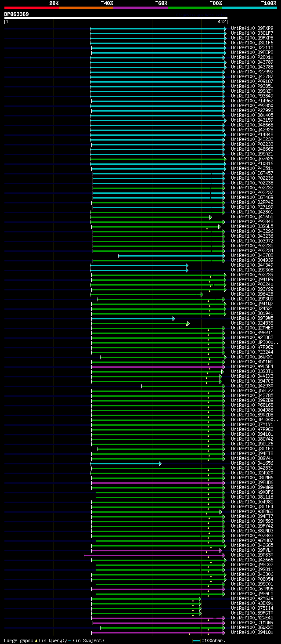Click the orange segment of the identity legend
This screenshot has height=644, width=281.
pyautogui.click(x=86, y=8)
